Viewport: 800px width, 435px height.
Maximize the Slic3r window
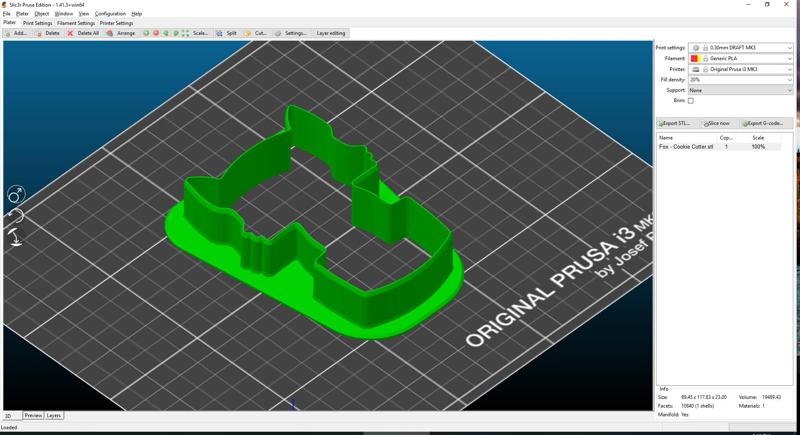(767, 5)
